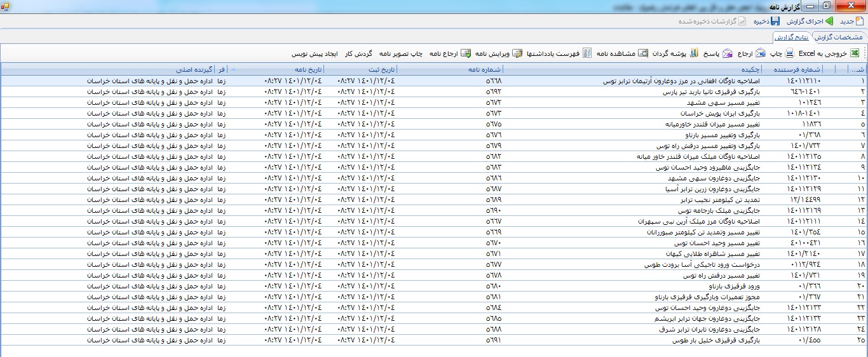This screenshot has height=357, width=868.
Task: Select row اصلاحیه ناوگان افغانی در مرز دوغارون
Action: pos(433,81)
